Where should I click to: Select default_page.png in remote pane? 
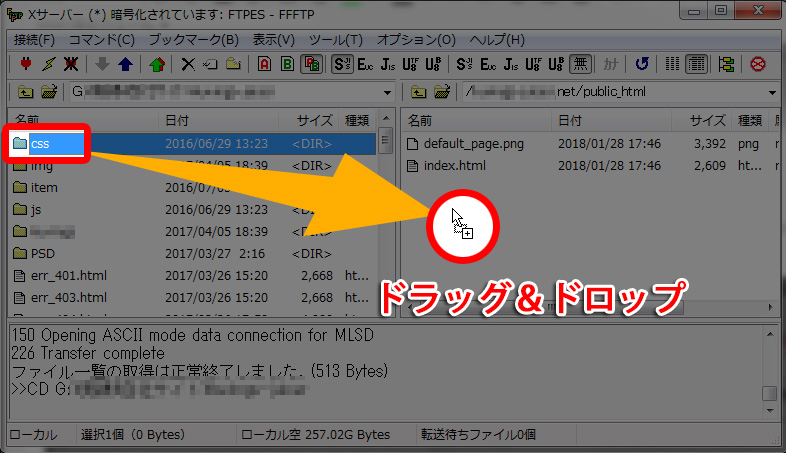[x=465, y=144]
